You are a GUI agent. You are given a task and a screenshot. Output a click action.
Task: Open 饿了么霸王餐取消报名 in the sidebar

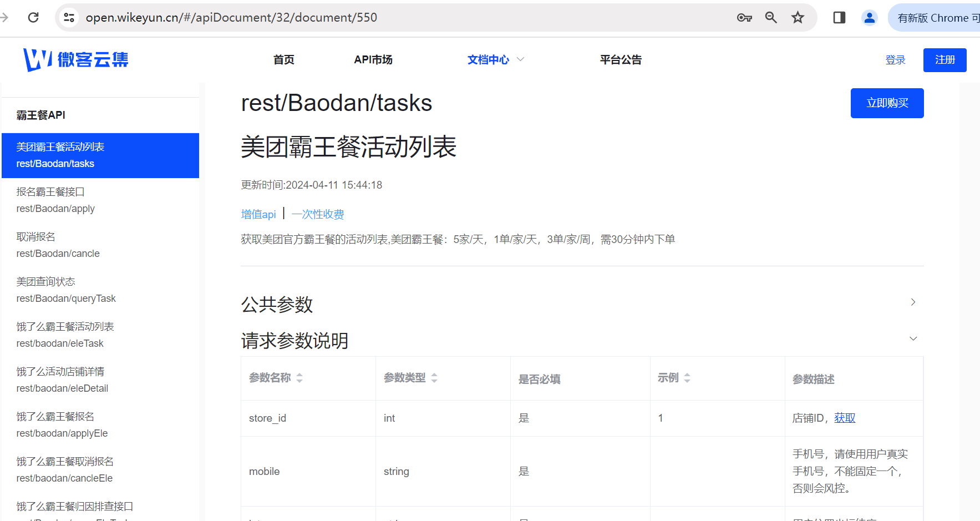coord(100,470)
